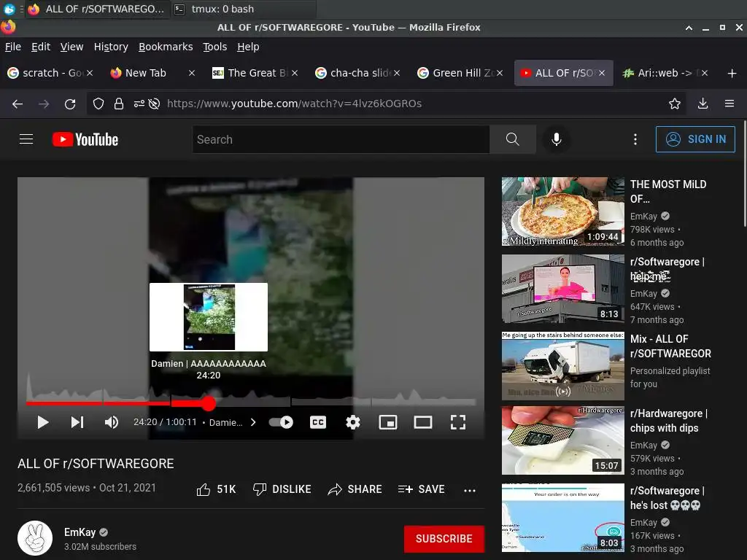Click the page vertical scrollbar
Image resolution: width=747 pixels, height=560 pixels.
tap(744, 174)
